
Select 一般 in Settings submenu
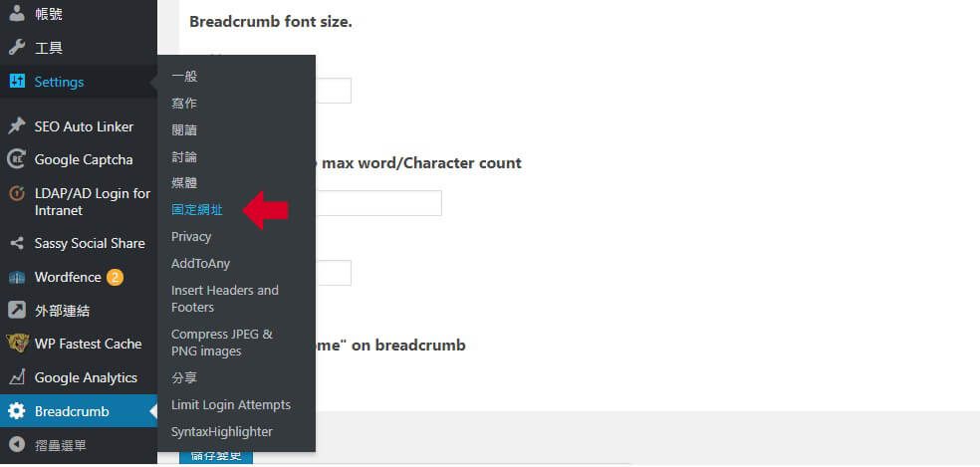point(184,77)
